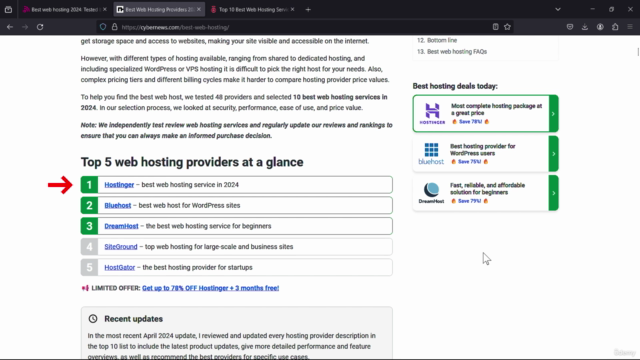Minimize the browser window
This screenshot has height=360, width=640.
coord(593,9)
